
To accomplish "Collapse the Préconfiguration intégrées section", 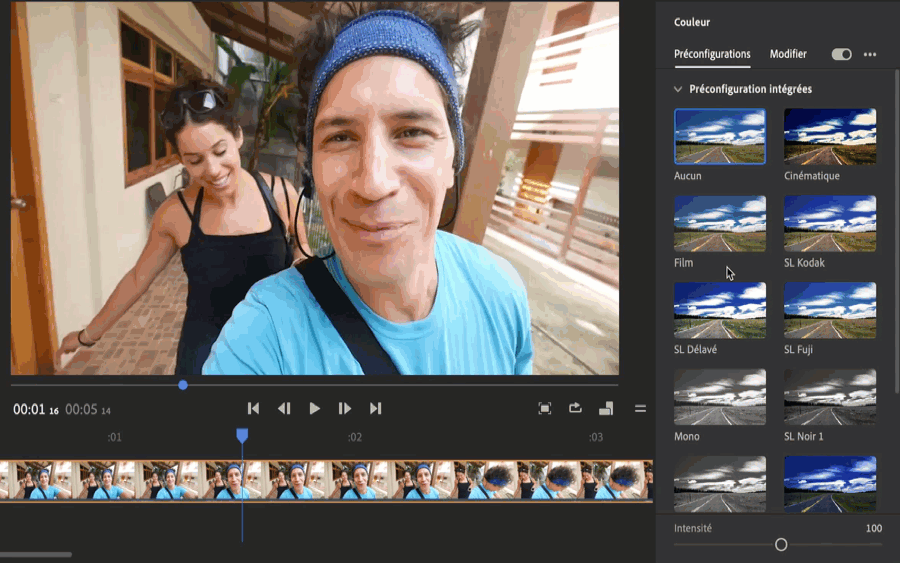I will click(678, 89).
